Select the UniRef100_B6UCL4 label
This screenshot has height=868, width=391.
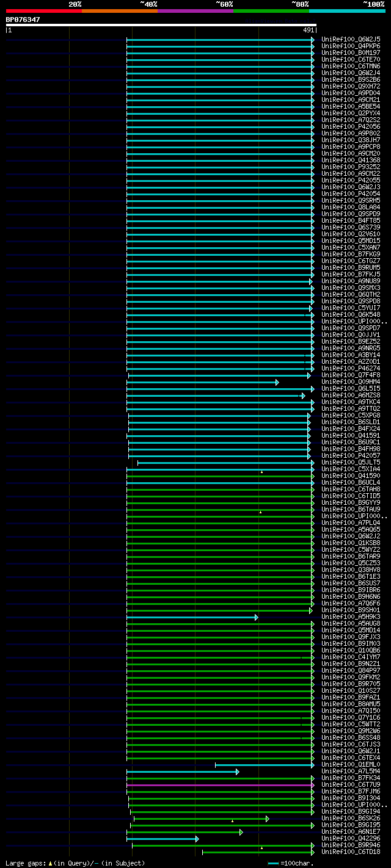click(351, 482)
